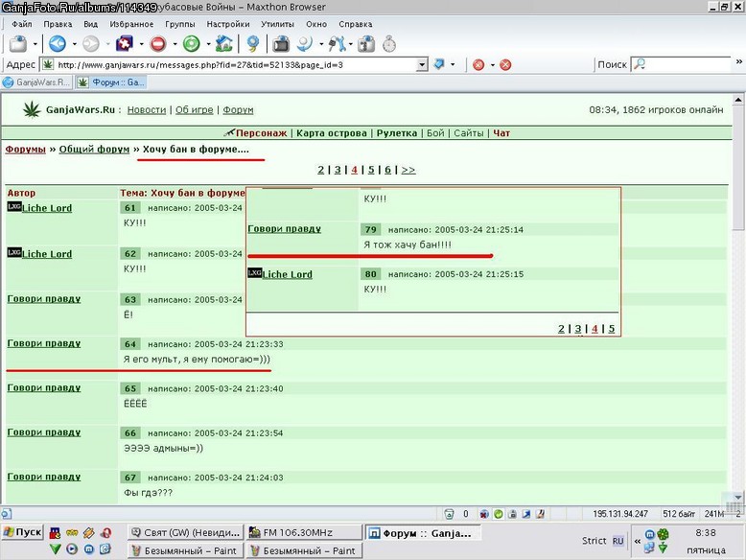Toggle the RU language indicator in the taskbar
This screenshot has height=560, width=746.
(x=618, y=541)
